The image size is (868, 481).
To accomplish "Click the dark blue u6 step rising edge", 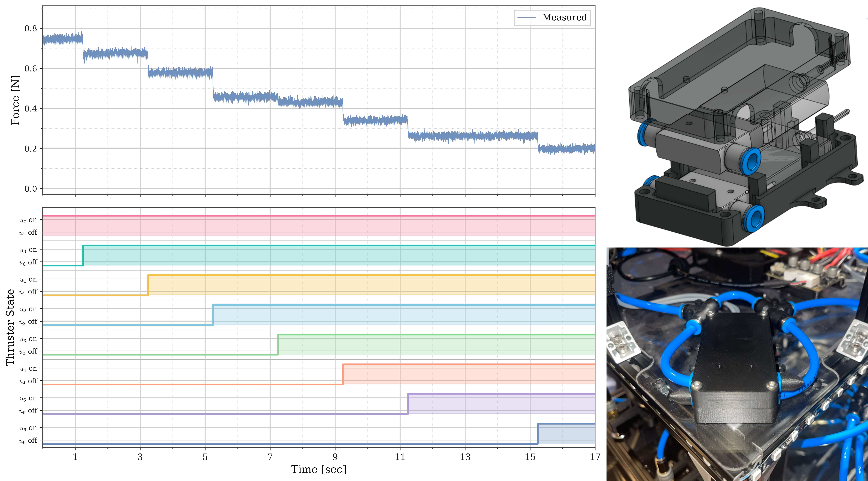I will [538, 434].
